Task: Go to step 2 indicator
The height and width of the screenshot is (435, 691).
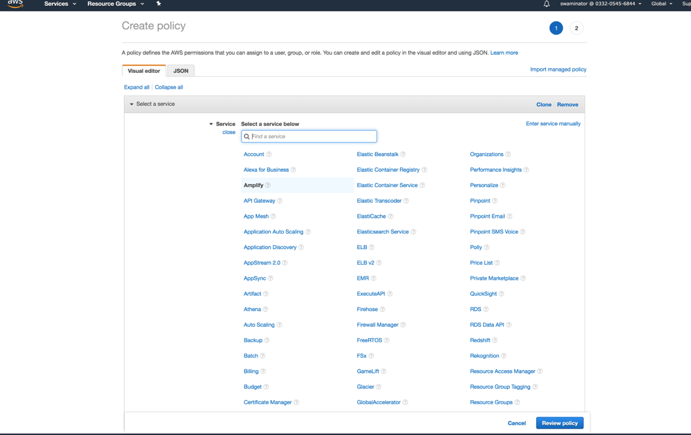Action: pos(576,28)
